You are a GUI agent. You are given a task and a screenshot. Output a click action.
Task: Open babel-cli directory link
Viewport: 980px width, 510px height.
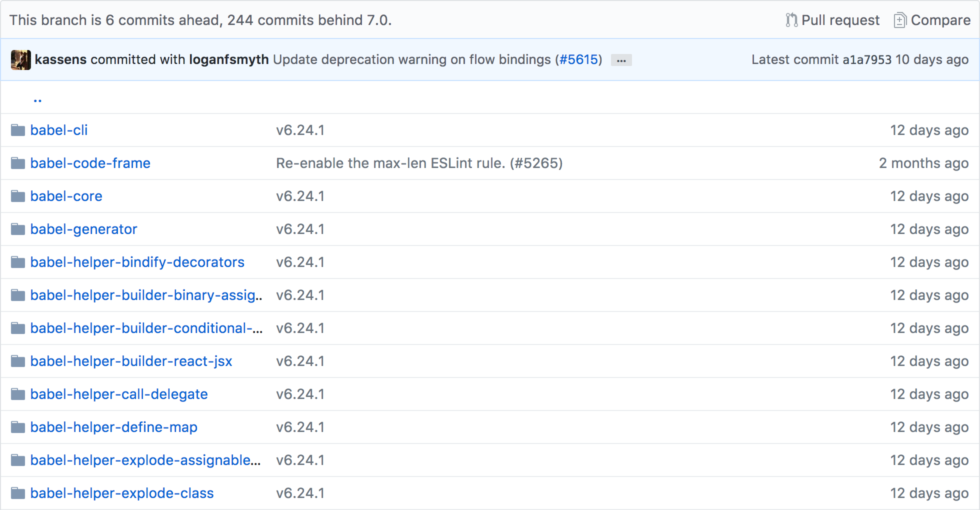59,130
